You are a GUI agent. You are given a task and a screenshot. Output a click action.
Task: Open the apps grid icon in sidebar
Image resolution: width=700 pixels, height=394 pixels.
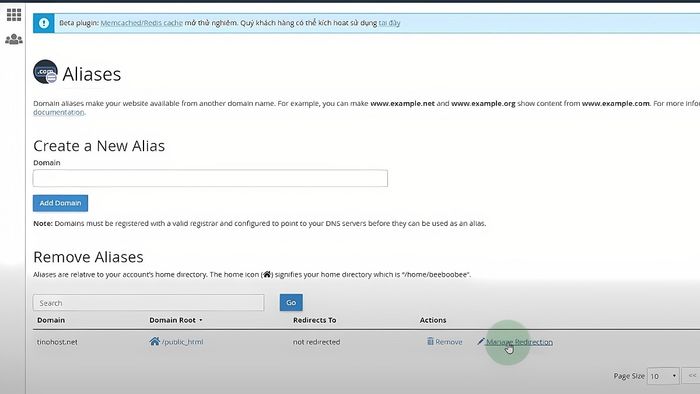[x=14, y=15]
